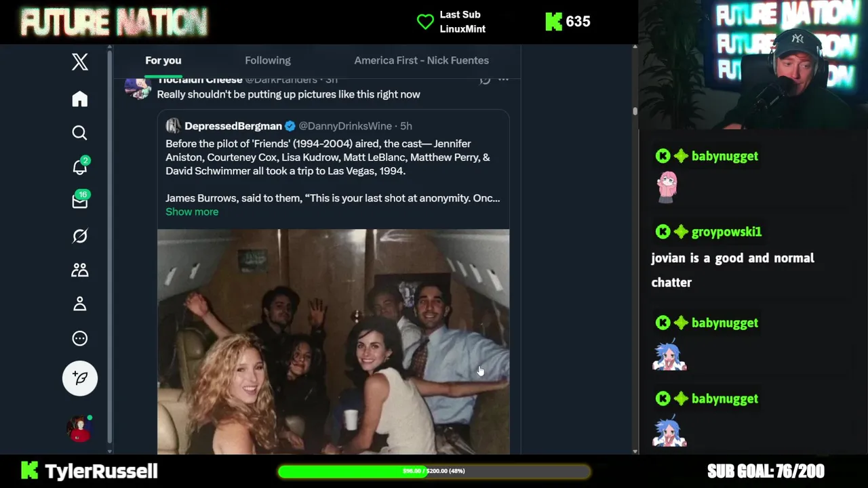Click the message 'jovian is a good and normal chatter'
Image resolution: width=868 pixels, height=488 pixels.
(732, 270)
